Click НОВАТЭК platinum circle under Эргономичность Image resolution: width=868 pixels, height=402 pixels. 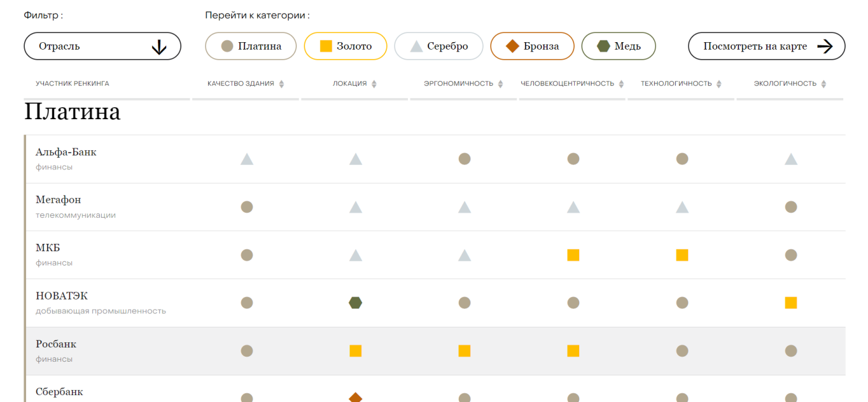click(x=464, y=303)
